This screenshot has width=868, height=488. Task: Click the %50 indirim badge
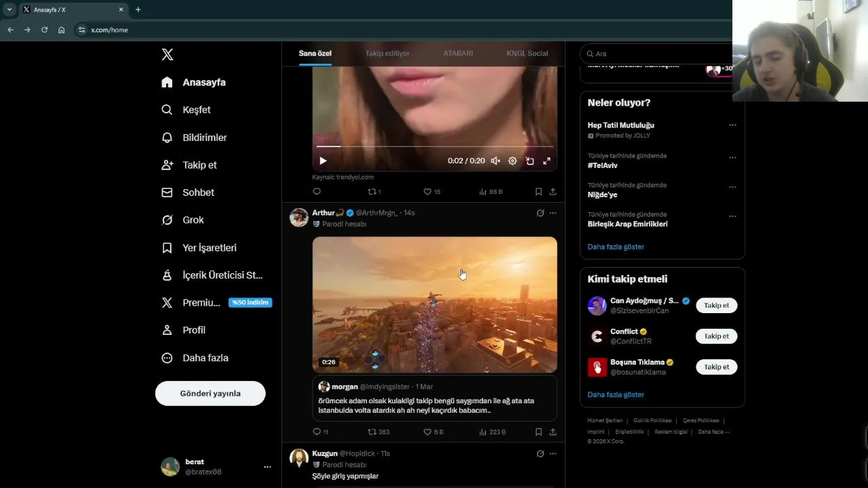(x=250, y=302)
